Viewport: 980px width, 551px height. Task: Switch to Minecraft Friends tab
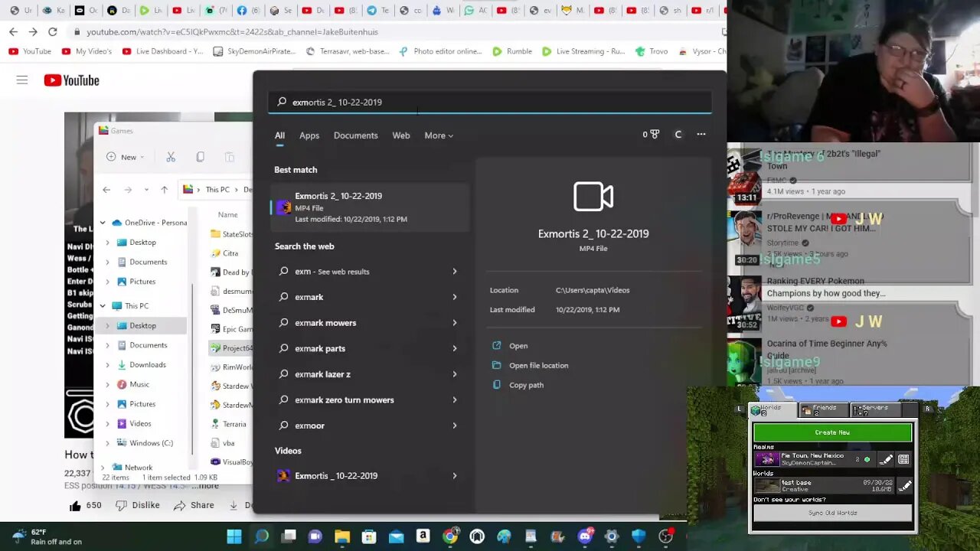[x=824, y=409]
